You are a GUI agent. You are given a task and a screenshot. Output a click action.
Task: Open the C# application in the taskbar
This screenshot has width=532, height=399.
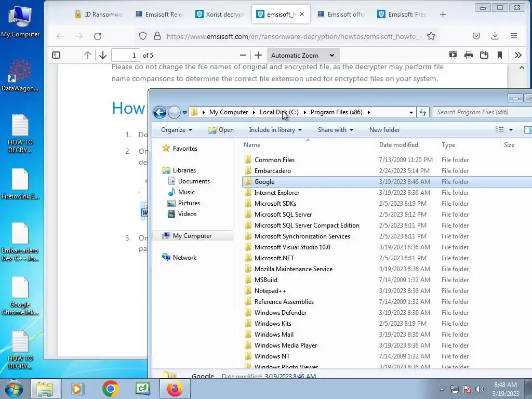[x=143, y=389]
